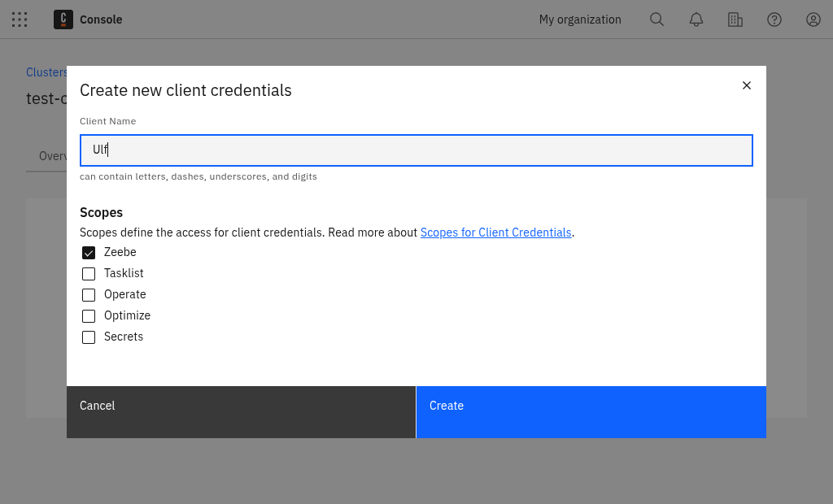The image size is (833, 504).
Task: Enable the Tasklist scope
Action: [x=89, y=273]
